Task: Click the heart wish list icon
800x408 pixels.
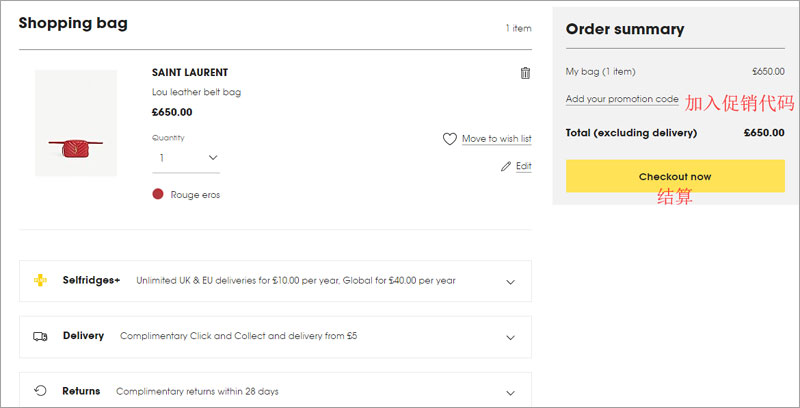Action: (449, 139)
